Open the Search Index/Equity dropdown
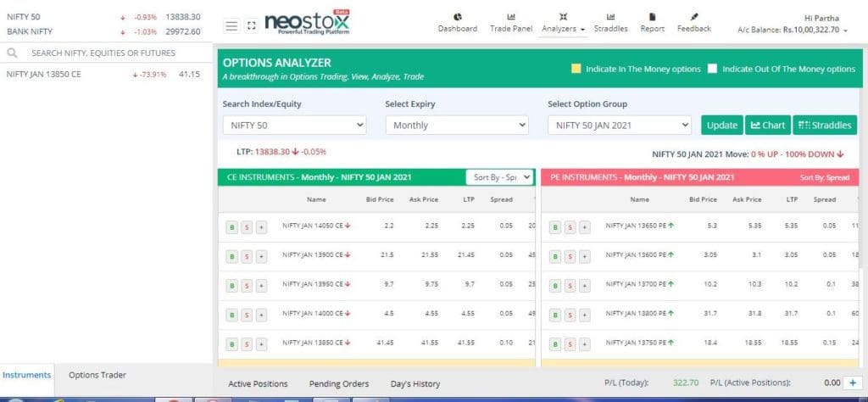 [x=294, y=126]
